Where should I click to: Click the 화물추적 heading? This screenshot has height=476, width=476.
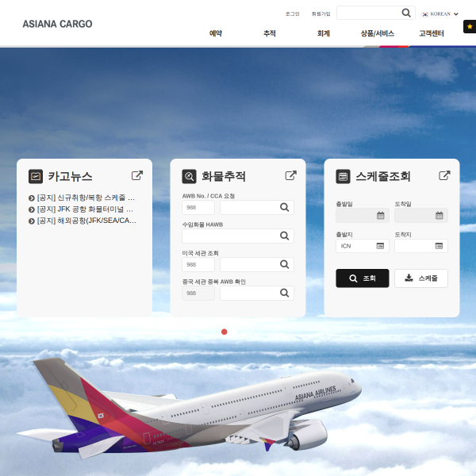(224, 176)
